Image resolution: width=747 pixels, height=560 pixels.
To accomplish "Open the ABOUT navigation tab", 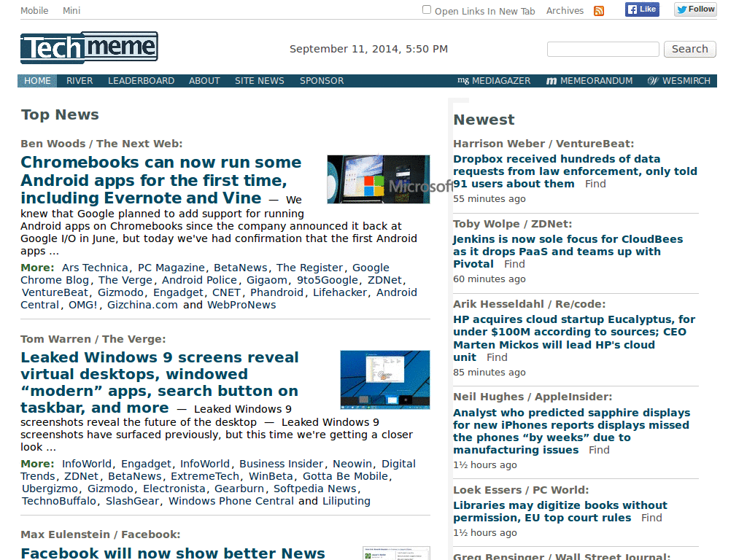I will click(x=204, y=81).
